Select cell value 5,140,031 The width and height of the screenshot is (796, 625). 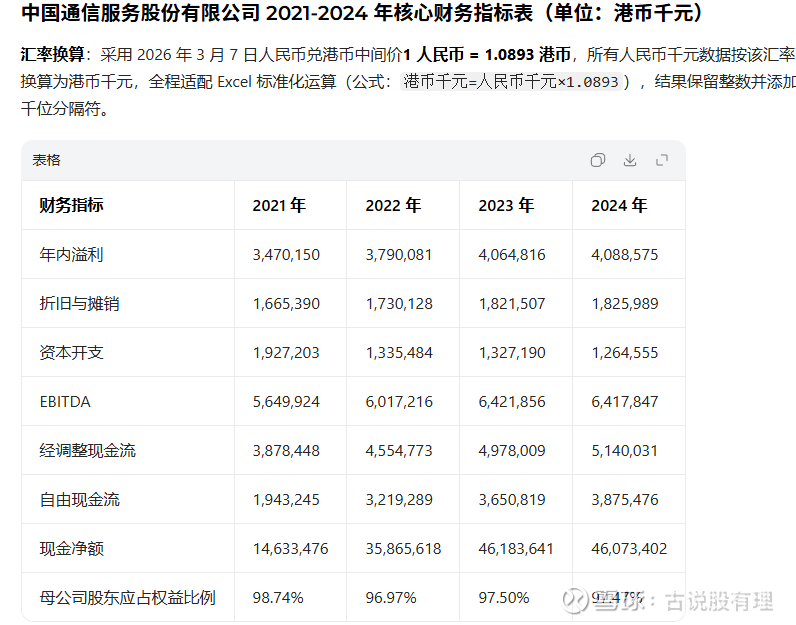point(624,450)
